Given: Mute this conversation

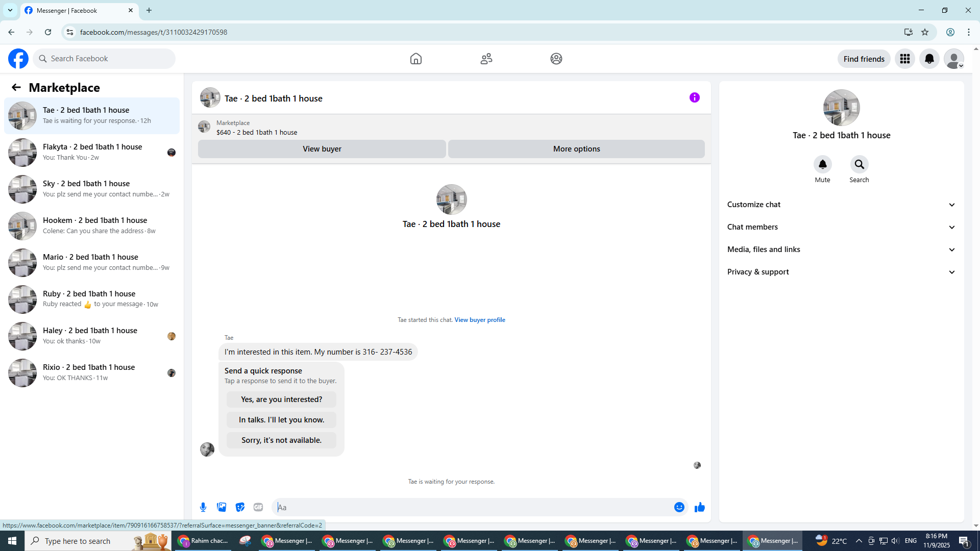Looking at the screenshot, I should tap(822, 164).
